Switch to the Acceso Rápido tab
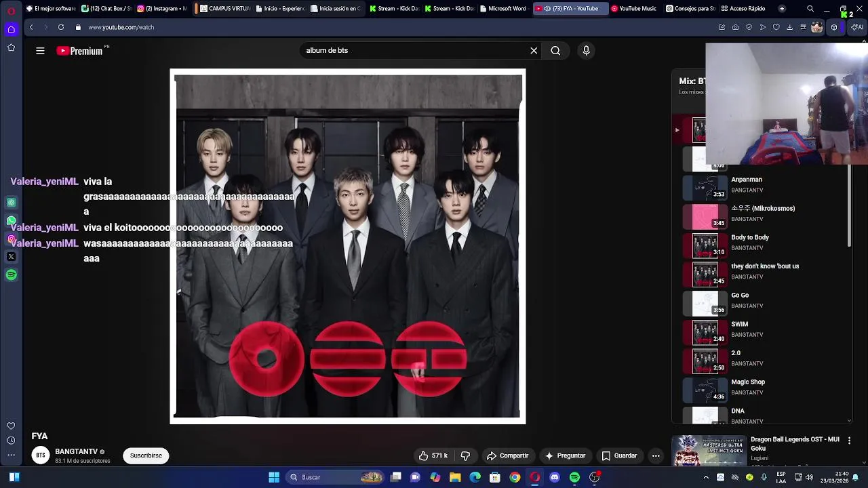This screenshot has height=488, width=868. tap(743, 9)
